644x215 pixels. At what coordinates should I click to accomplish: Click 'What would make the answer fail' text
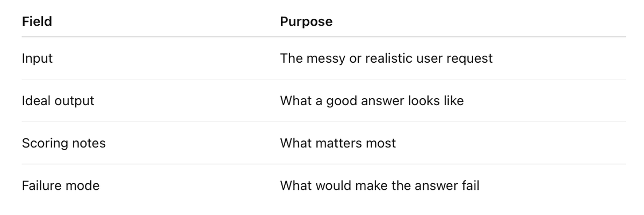(380, 186)
